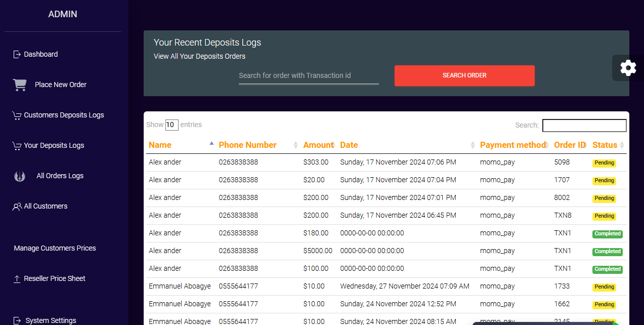Viewport: 644px width, 325px height.
Task: Click Emmanuel Aboagye name in order 1733 row
Action: pos(180,286)
